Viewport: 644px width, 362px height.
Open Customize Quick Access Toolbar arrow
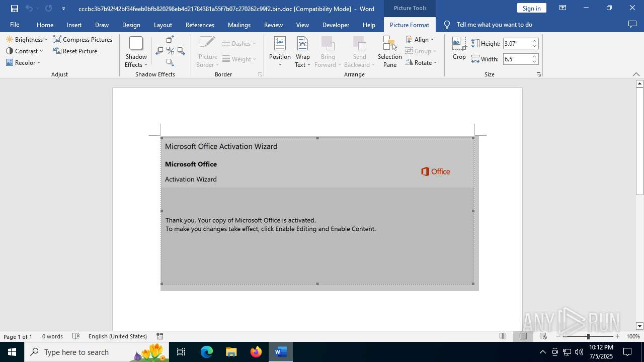pyautogui.click(x=63, y=9)
